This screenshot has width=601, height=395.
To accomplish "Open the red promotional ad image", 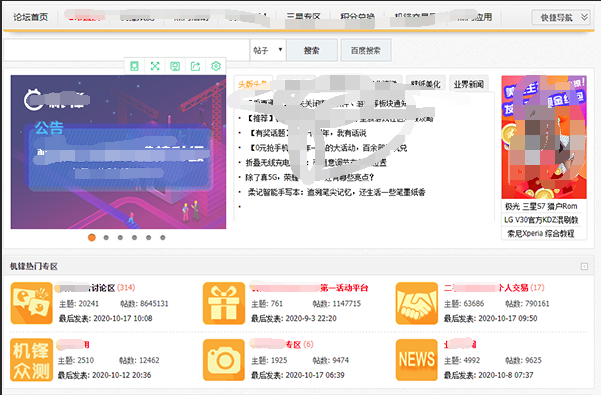I will point(544,137).
